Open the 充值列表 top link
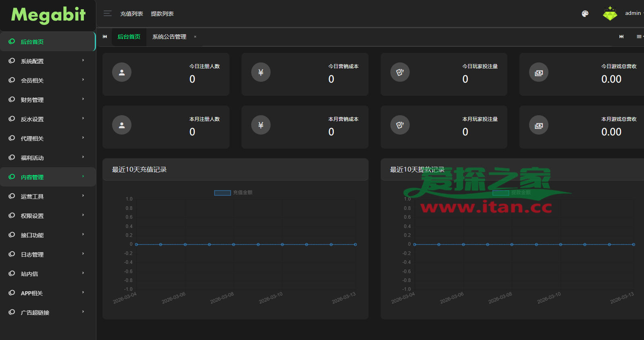Viewport: 644px width, 340px height. pyautogui.click(x=131, y=14)
